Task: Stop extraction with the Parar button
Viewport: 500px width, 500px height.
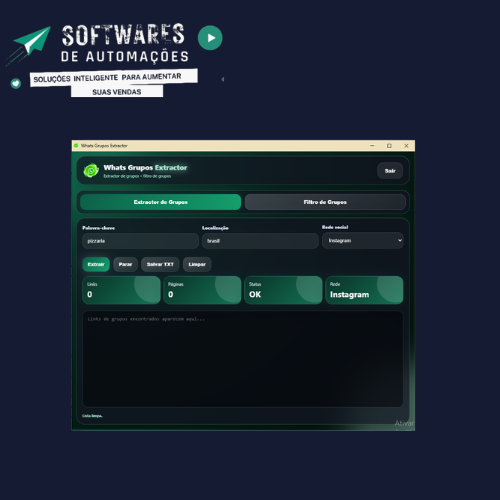Action: (x=125, y=264)
